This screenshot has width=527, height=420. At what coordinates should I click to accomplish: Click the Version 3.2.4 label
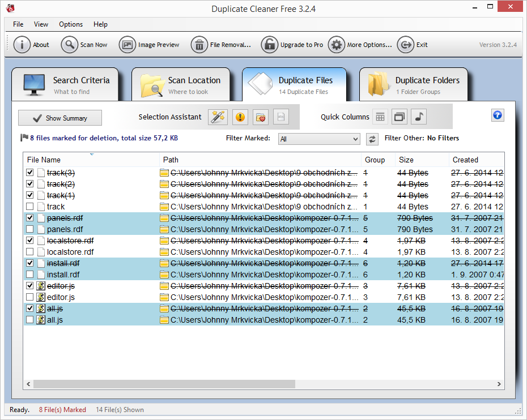click(x=498, y=45)
